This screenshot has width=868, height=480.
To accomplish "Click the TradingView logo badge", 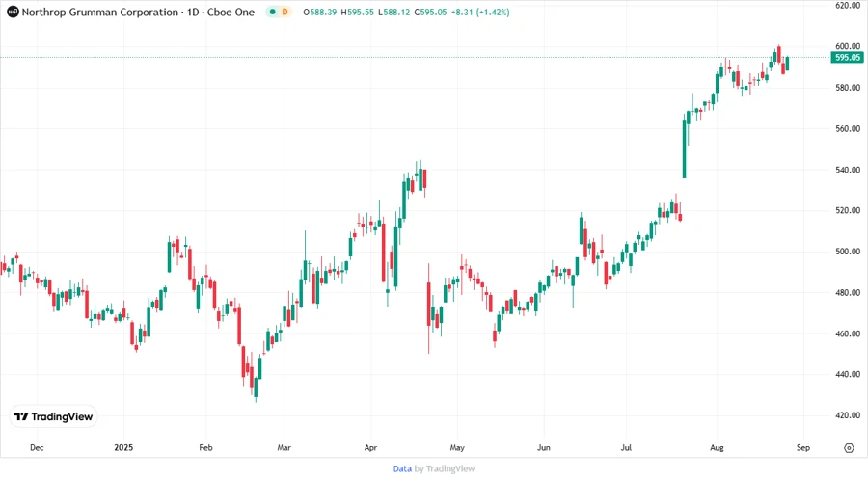I will [53, 416].
